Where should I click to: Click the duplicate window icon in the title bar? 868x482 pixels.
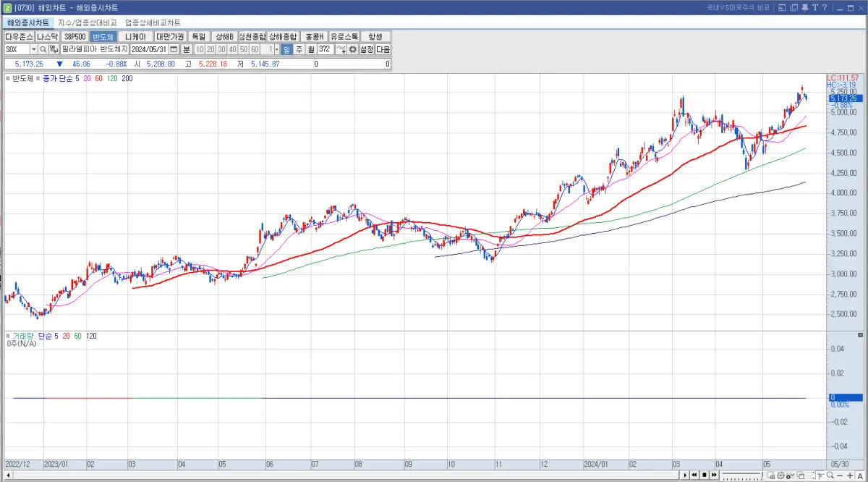tap(794, 7)
